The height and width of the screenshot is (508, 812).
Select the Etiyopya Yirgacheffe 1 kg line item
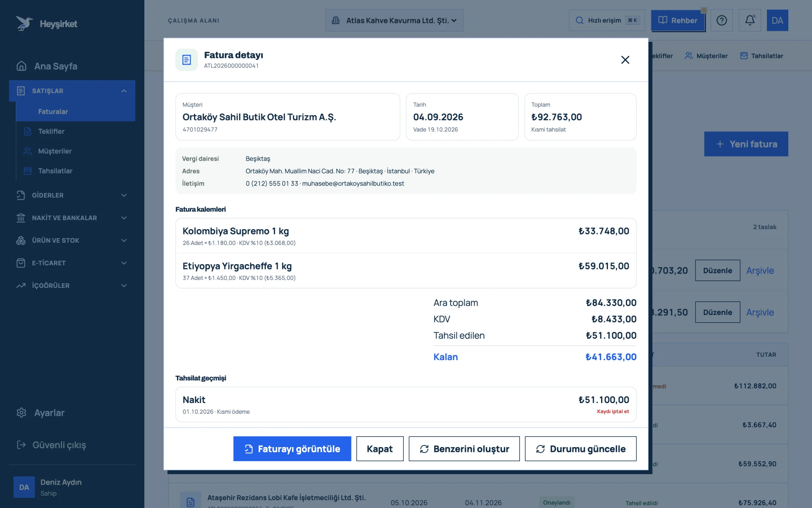click(406, 271)
